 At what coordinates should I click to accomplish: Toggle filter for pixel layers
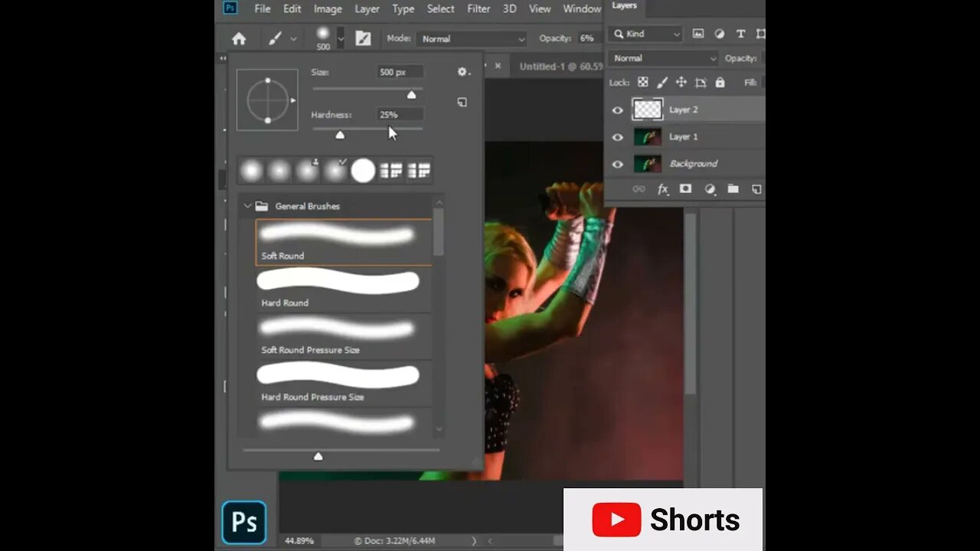(x=698, y=34)
